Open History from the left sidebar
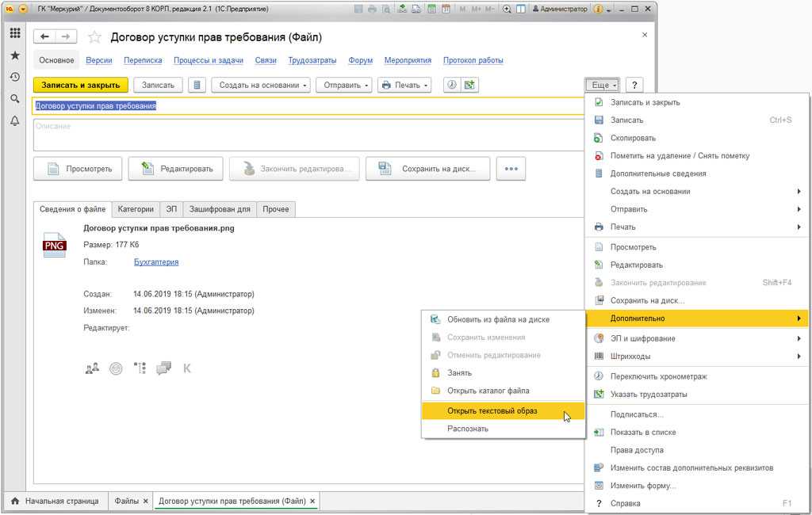Image resolution: width=812 pixels, height=515 pixels. pos(14,77)
